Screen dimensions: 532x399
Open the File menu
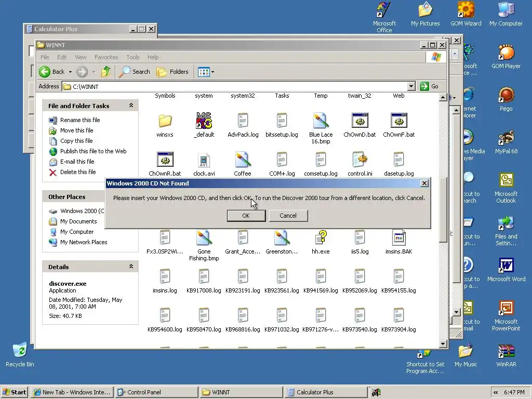45,57
